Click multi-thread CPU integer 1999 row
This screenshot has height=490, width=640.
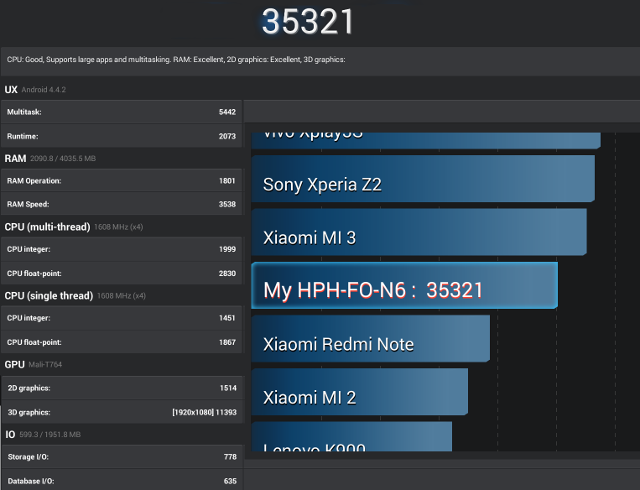point(122,249)
